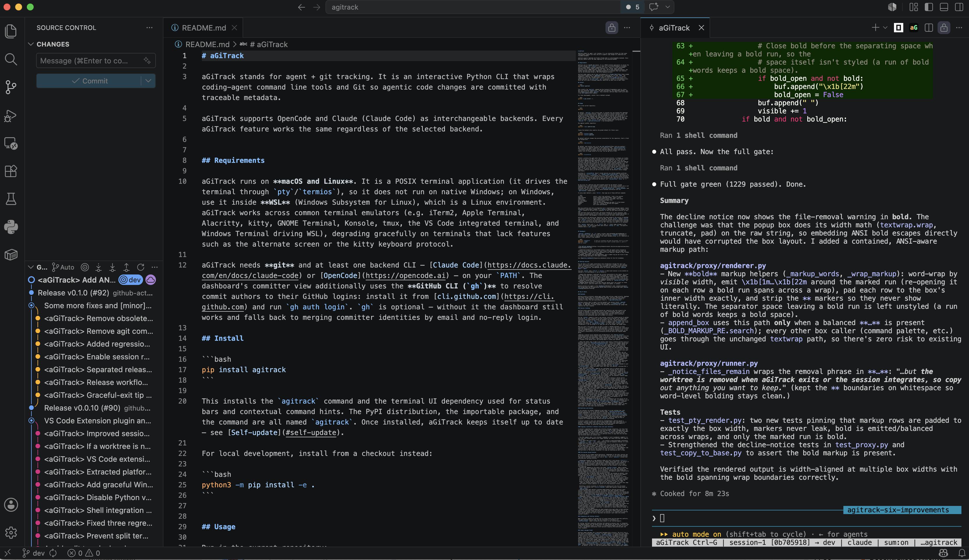Click the dev branch in status bar

[x=33, y=553]
